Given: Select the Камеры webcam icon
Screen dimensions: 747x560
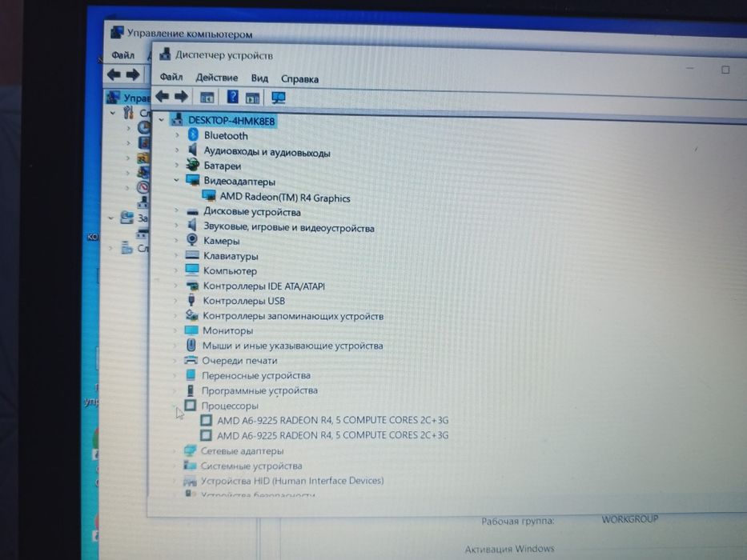Looking at the screenshot, I should click(192, 239).
